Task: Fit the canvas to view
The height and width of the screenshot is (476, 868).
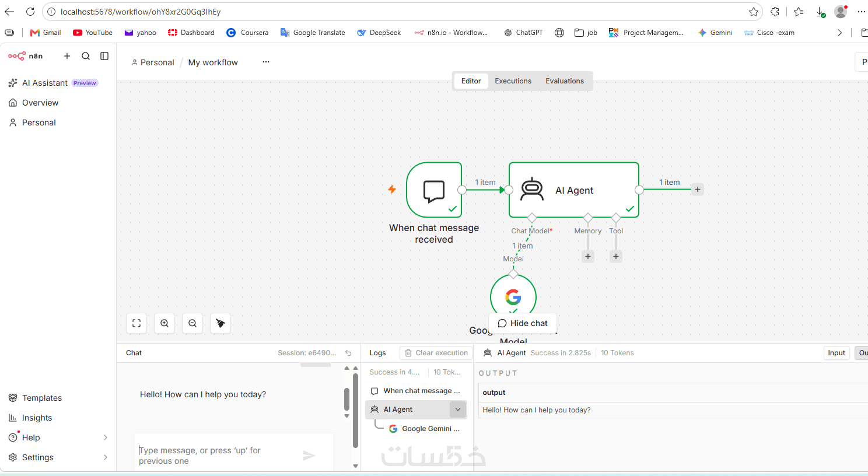Action: pos(136,323)
